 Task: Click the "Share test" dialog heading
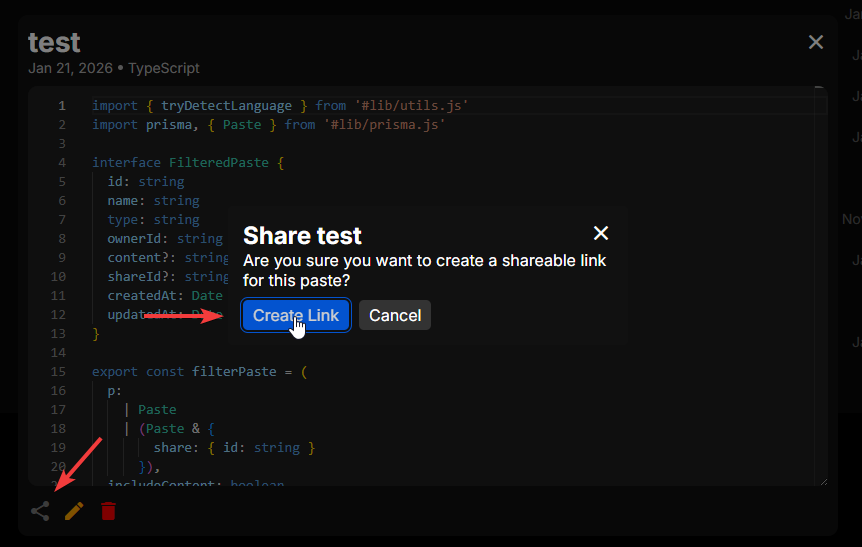point(302,236)
